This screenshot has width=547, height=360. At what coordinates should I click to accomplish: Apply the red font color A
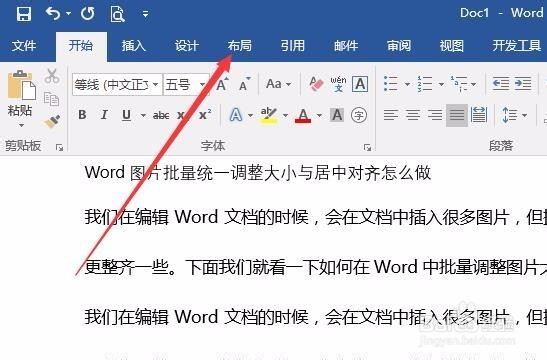303,115
